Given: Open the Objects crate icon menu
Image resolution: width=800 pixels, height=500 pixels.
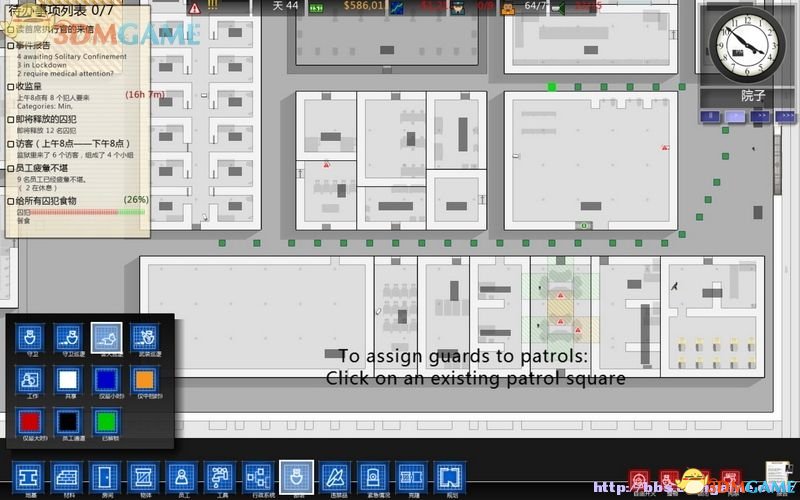Looking at the screenshot, I should 144,478.
